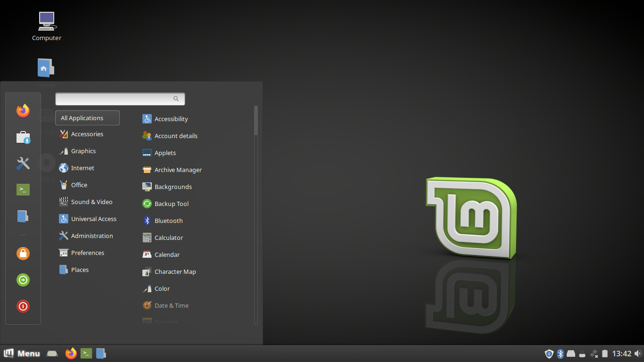644x362 pixels.
Task: Open Files from the menu favorites sidebar
Action: click(x=23, y=216)
